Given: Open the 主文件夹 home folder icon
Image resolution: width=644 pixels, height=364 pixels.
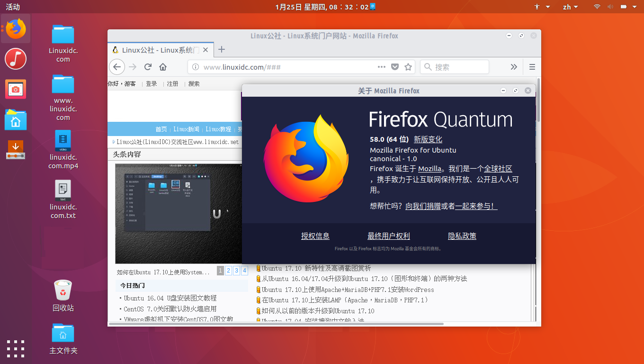Looking at the screenshot, I should (x=63, y=339).
